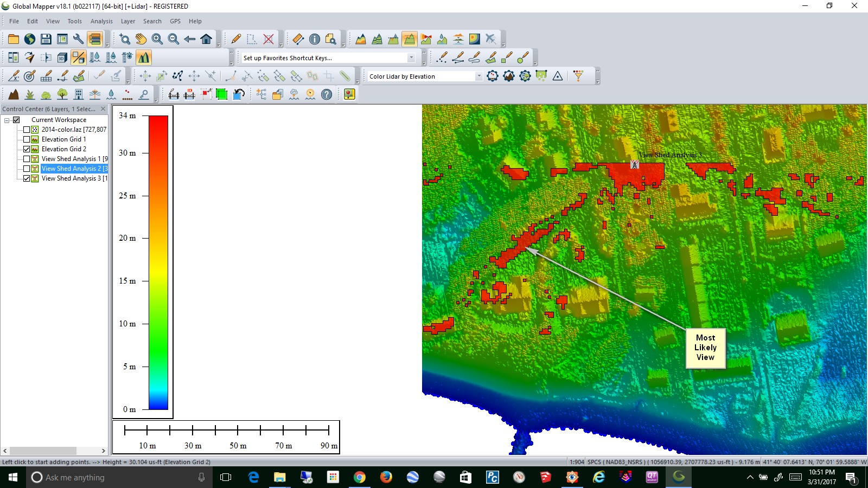Click the Zoom In magnifier icon
This screenshot has height=488, width=868.
pos(157,39)
